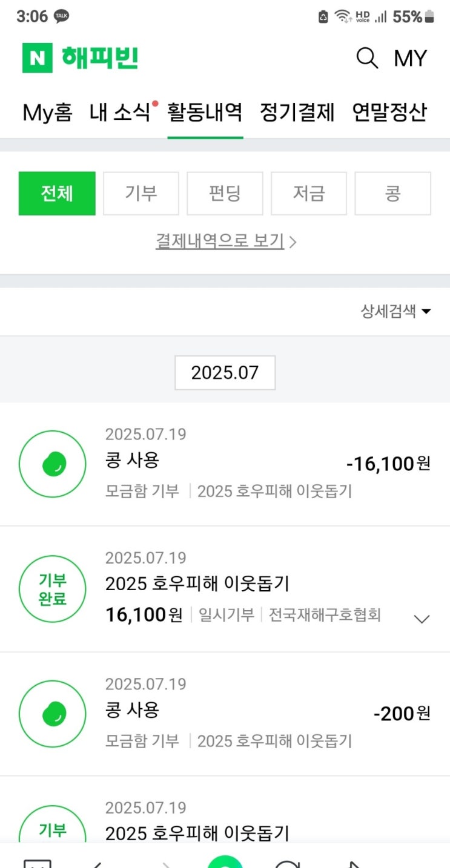This screenshot has width=450, height=868.
Task: Select the 기부 filter
Action: point(141,194)
